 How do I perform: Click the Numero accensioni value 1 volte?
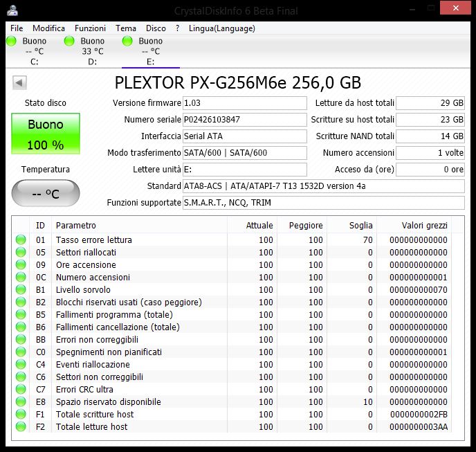(430, 153)
